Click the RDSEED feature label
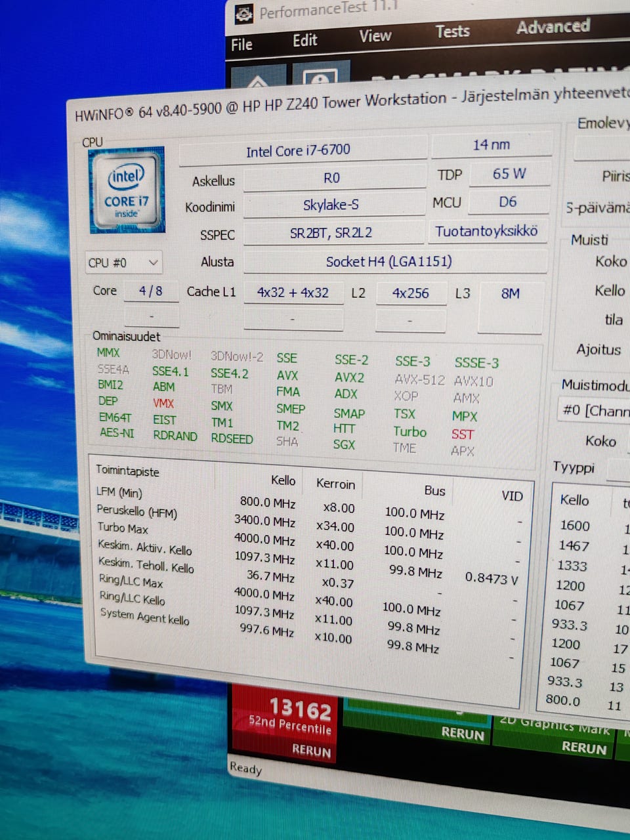Image resolution: width=630 pixels, height=840 pixels. point(232,438)
